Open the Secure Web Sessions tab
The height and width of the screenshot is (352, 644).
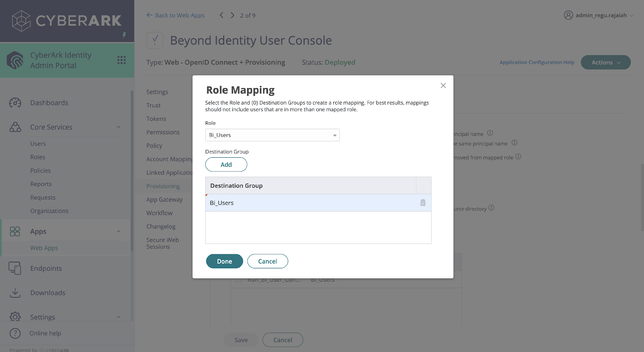pyautogui.click(x=163, y=243)
